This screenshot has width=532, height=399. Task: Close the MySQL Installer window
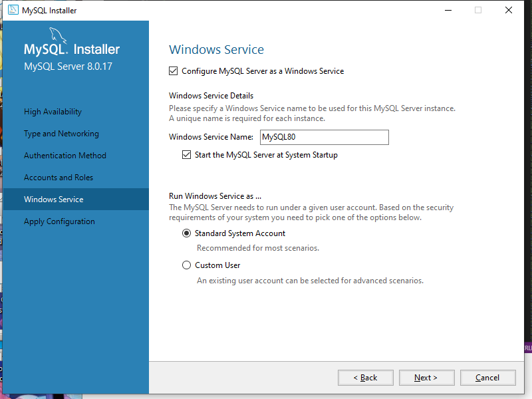[509, 10]
